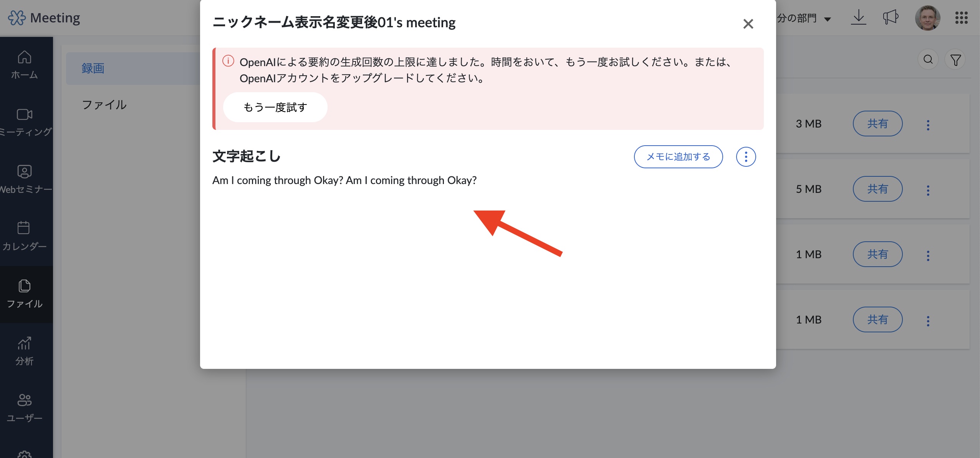Click 共有 button for 5 MB recording
980x458 pixels.
pos(877,189)
